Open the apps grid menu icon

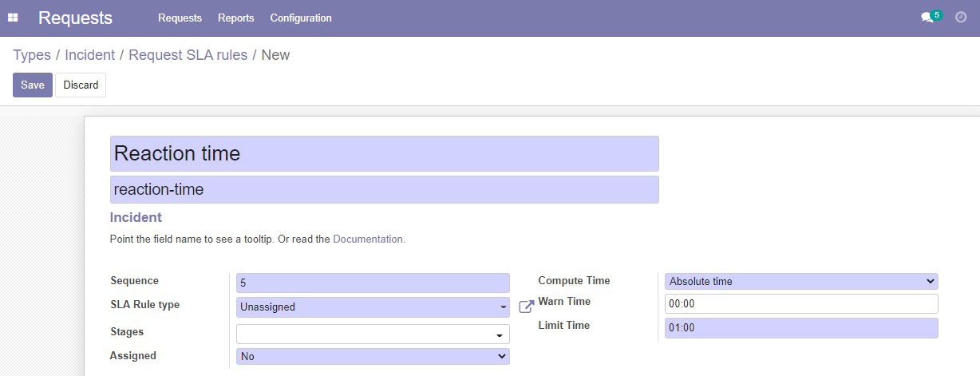13,18
